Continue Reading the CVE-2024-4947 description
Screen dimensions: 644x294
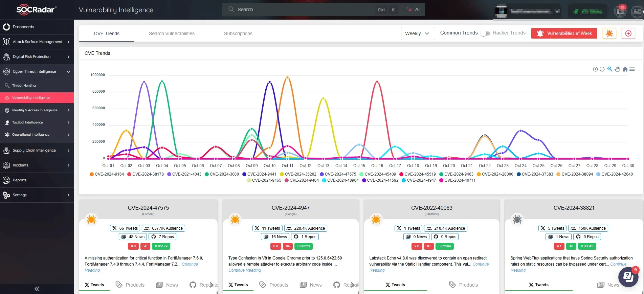245,270
